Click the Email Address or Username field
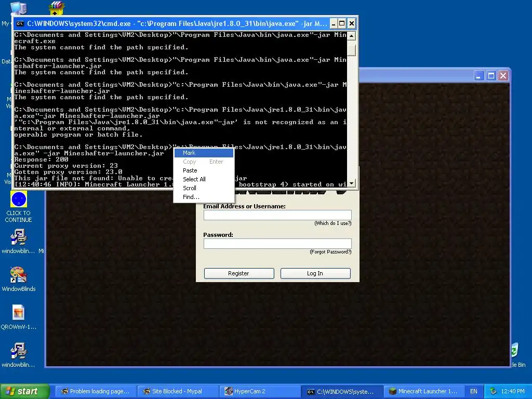The image size is (532, 399). (x=277, y=215)
